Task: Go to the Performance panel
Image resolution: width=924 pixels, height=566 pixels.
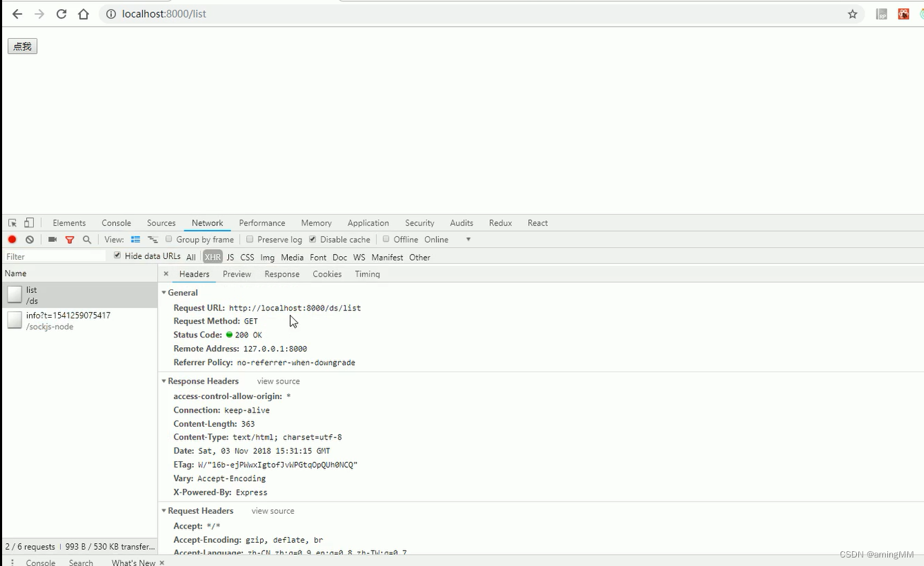Action: pyautogui.click(x=262, y=223)
